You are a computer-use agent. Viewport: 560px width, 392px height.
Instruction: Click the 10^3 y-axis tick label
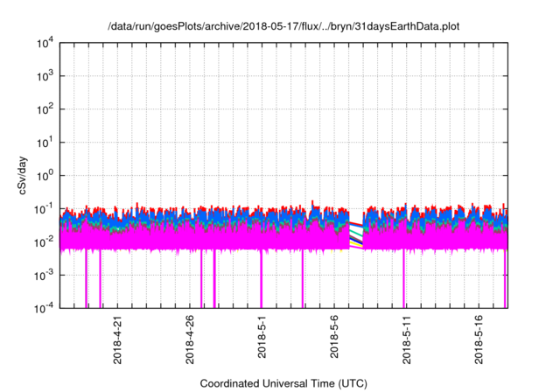[45, 76]
